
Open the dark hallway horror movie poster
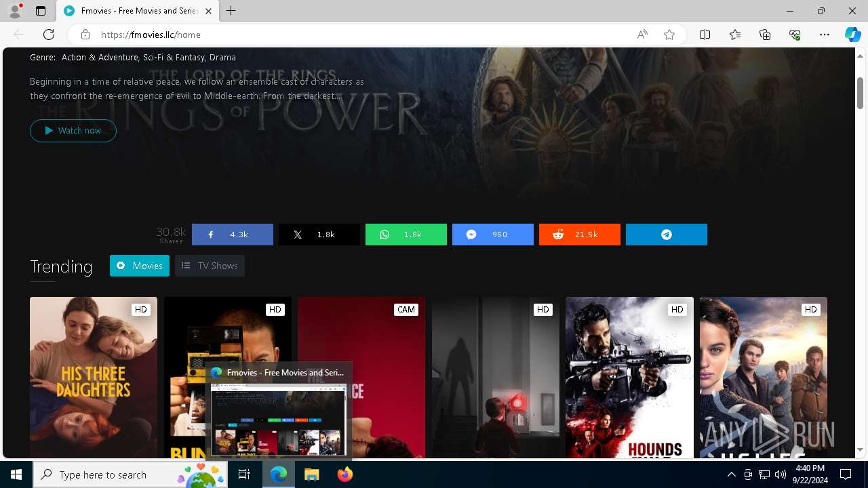point(496,378)
